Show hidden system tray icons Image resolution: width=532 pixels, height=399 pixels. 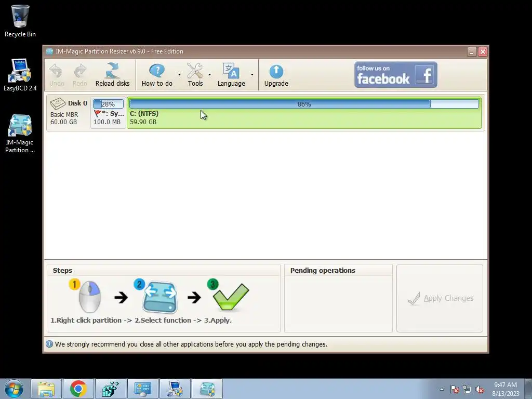tap(442, 389)
